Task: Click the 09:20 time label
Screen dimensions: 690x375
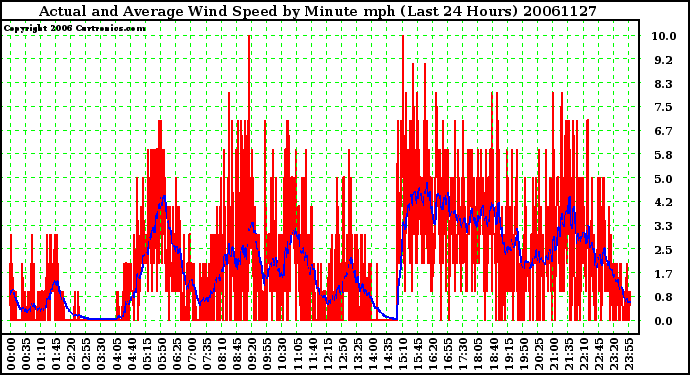Action: 252,354
